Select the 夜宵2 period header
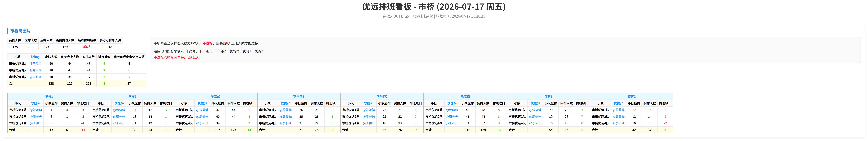868x141 pixels. coord(632,97)
